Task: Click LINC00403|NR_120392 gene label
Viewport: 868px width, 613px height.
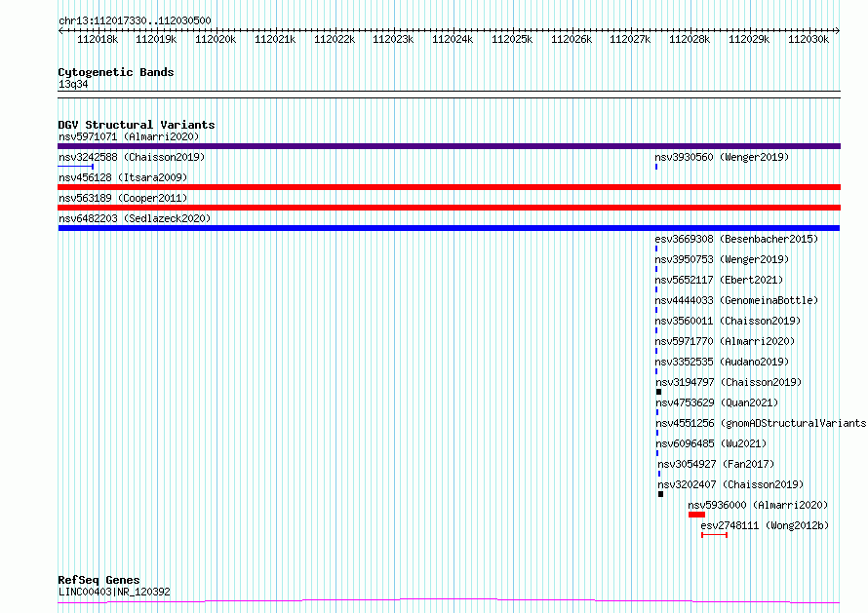Action: click(114, 592)
